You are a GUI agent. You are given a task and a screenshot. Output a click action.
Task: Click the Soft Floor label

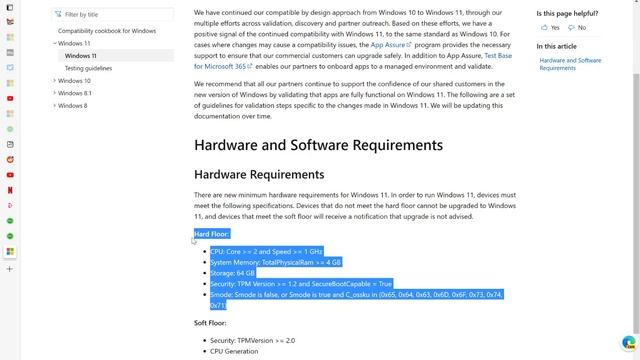tap(210, 323)
